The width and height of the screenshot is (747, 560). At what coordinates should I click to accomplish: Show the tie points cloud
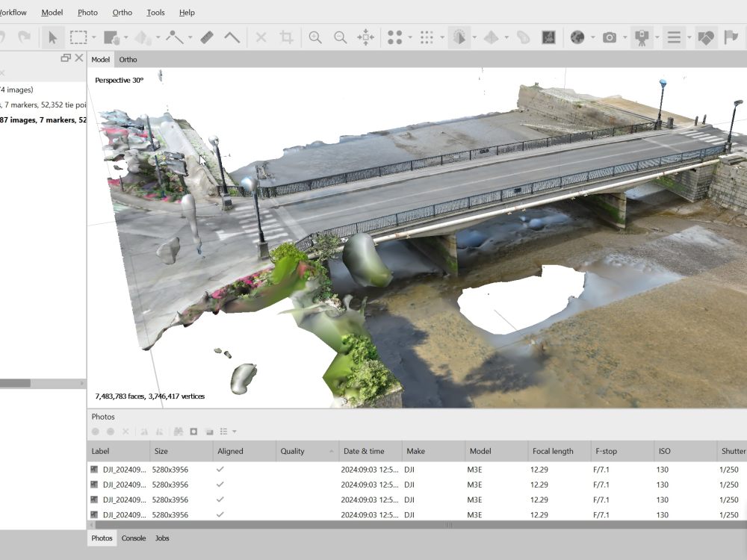click(x=395, y=37)
